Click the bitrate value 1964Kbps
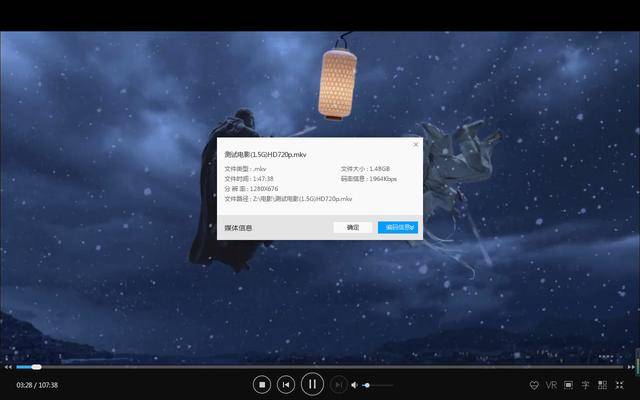Image resolution: width=640 pixels, height=400 pixels. 383,179
